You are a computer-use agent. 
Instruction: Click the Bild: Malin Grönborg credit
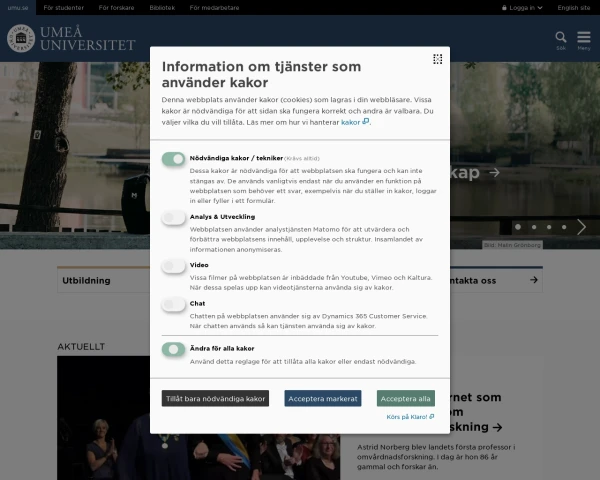pos(512,245)
